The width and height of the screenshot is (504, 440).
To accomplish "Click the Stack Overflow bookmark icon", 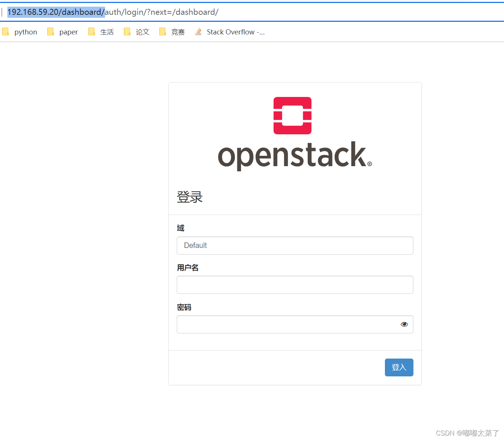I will tap(198, 32).
